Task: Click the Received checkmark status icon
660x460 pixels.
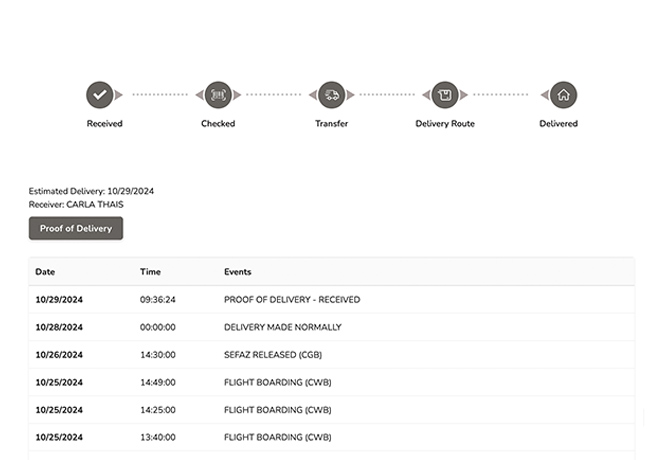Action: coord(99,95)
